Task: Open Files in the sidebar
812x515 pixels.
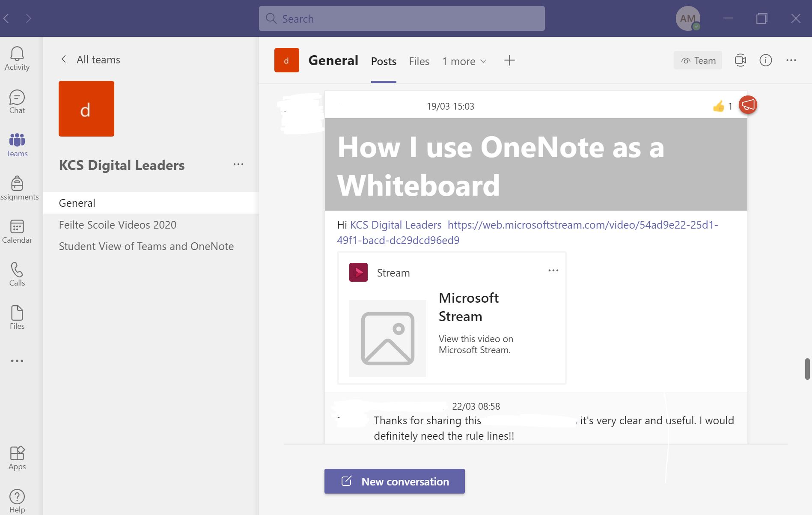Action: pos(17,318)
